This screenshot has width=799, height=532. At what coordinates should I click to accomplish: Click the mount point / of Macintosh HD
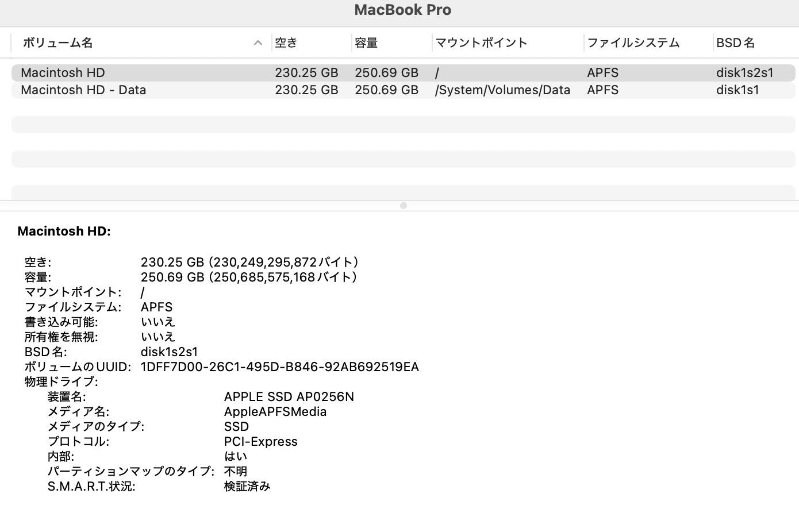coord(437,72)
